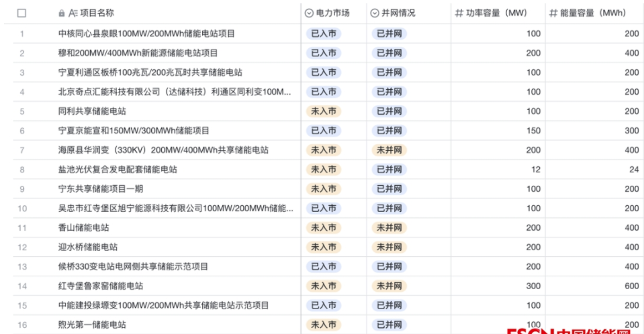This screenshot has height=334, width=644.
Task: Click energy capacity 200 in 中能建投绿塬变 row
Action: coord(632,305)
